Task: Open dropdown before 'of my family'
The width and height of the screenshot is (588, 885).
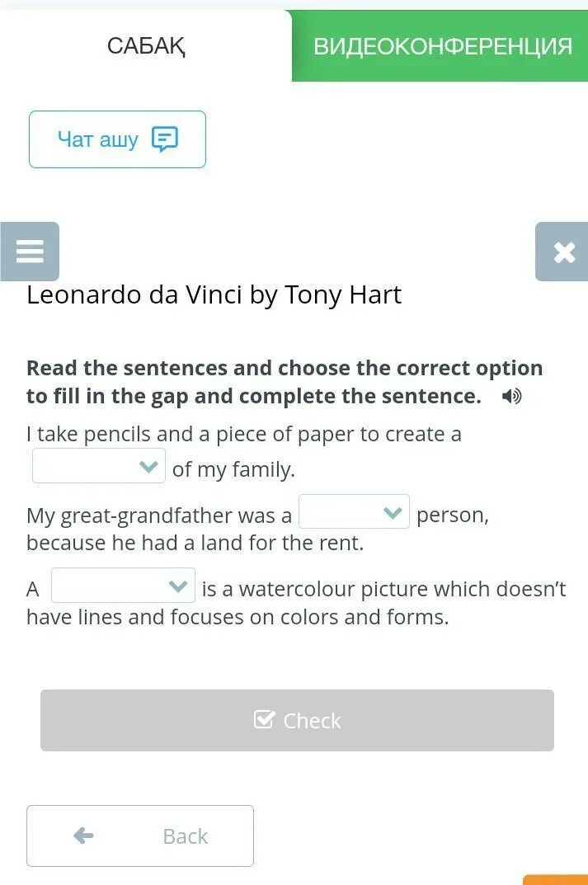Action: 99,466
